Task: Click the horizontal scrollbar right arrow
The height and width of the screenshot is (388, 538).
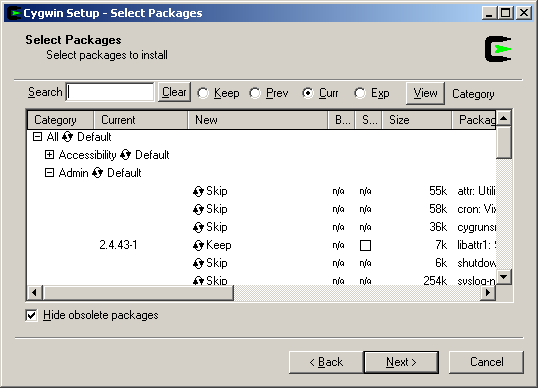Action: (488, 293)
